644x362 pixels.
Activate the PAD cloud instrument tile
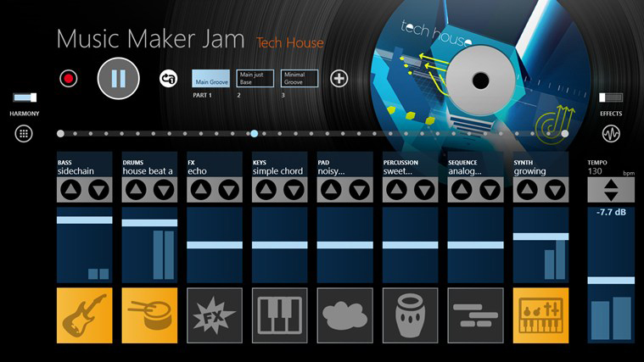[x=345, y=315]
